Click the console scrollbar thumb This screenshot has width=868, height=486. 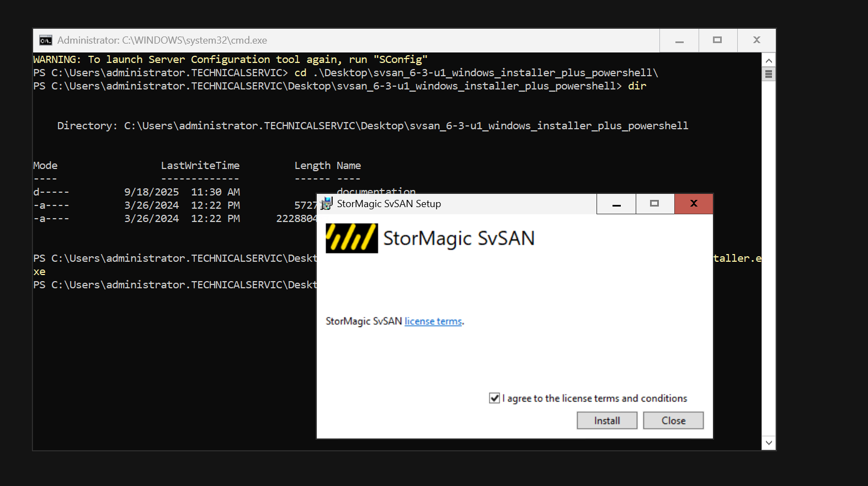coord(769,74)
